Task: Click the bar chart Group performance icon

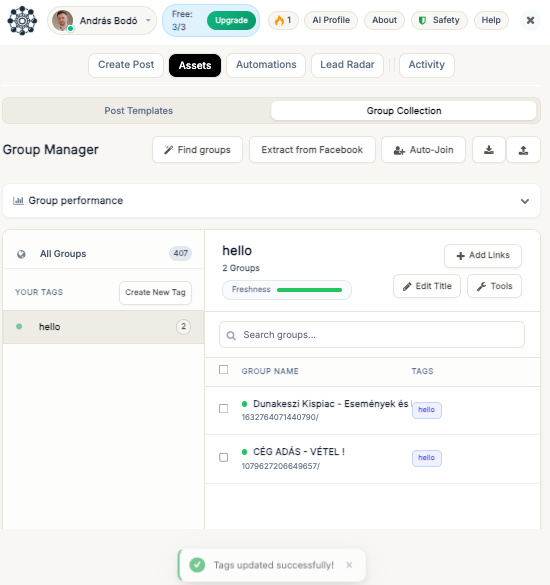Action: coord(18,201)
